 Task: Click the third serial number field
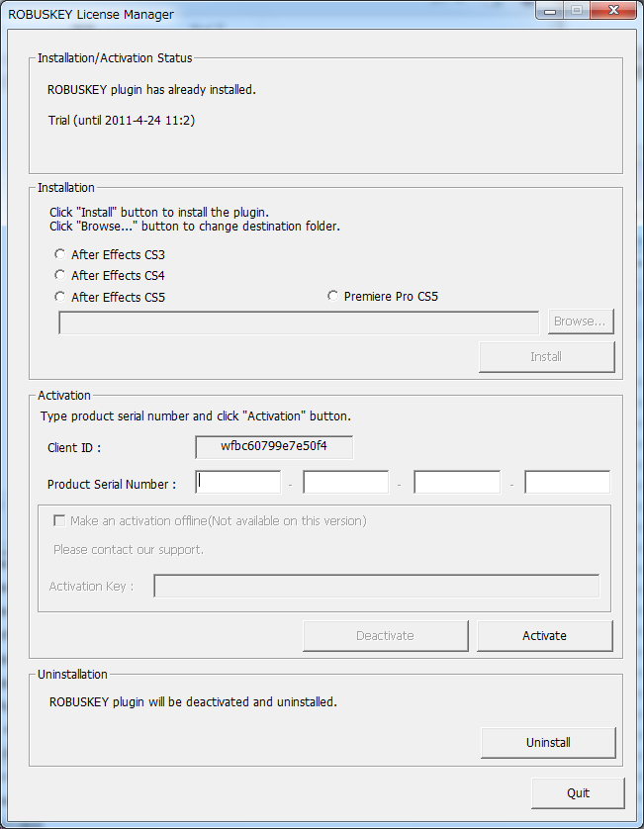pos(457,482)
